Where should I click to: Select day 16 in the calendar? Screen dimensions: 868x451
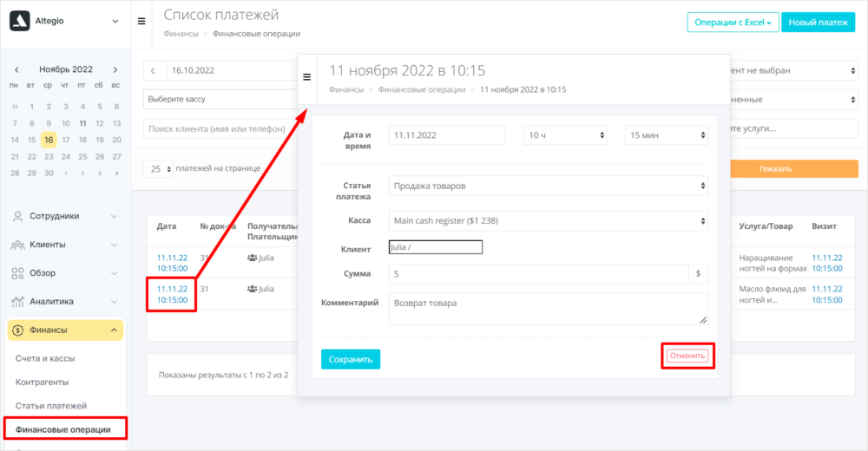[49, 140]
